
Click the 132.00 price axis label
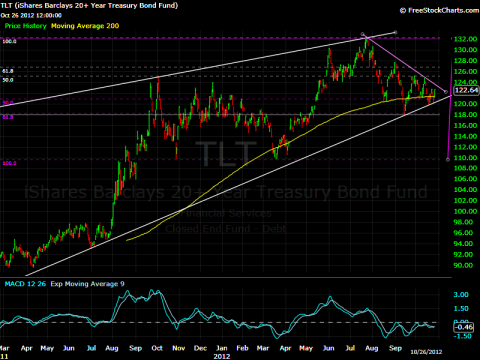point(465,39)
